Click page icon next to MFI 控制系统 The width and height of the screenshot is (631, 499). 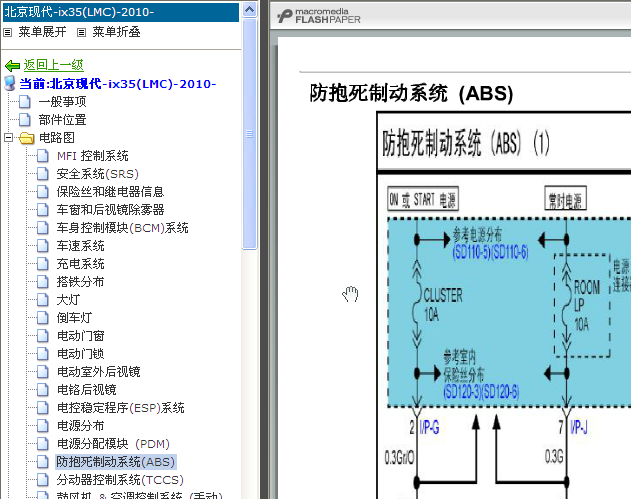[43, 156]
